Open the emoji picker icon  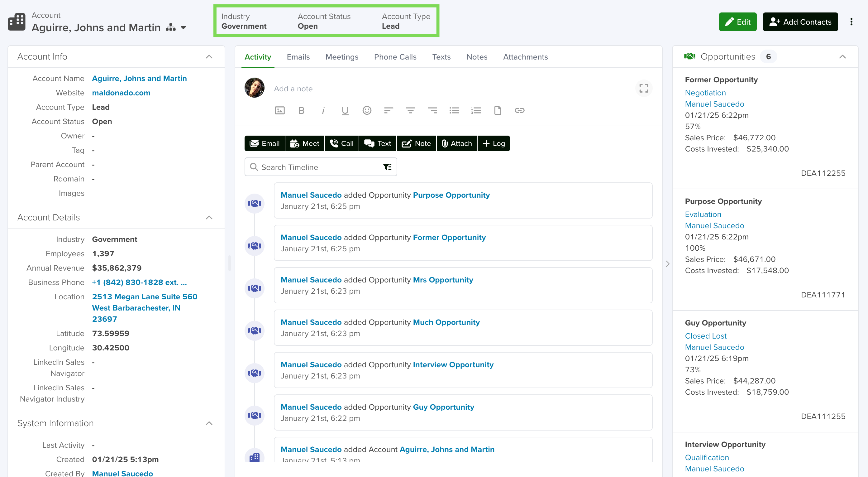367,110
